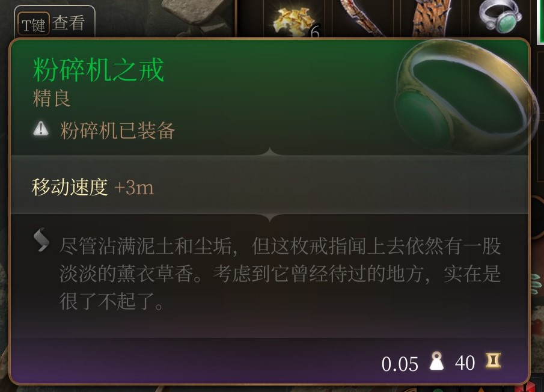Click the large ring artwork in tooltip
Screen dimensions: 544x392
[x=465, y=97]
